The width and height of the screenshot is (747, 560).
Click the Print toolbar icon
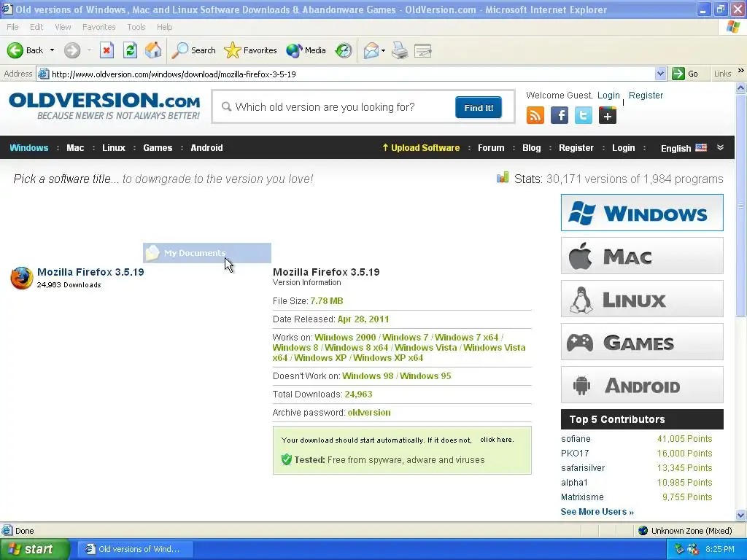coord(400,50)
